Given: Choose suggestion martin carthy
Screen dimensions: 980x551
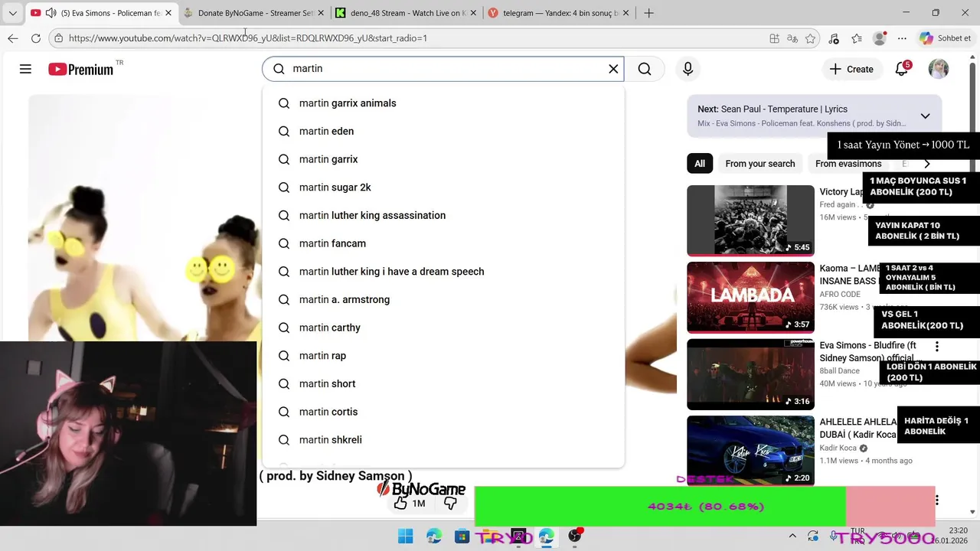Looking at the screenshot, I should 443,328.
